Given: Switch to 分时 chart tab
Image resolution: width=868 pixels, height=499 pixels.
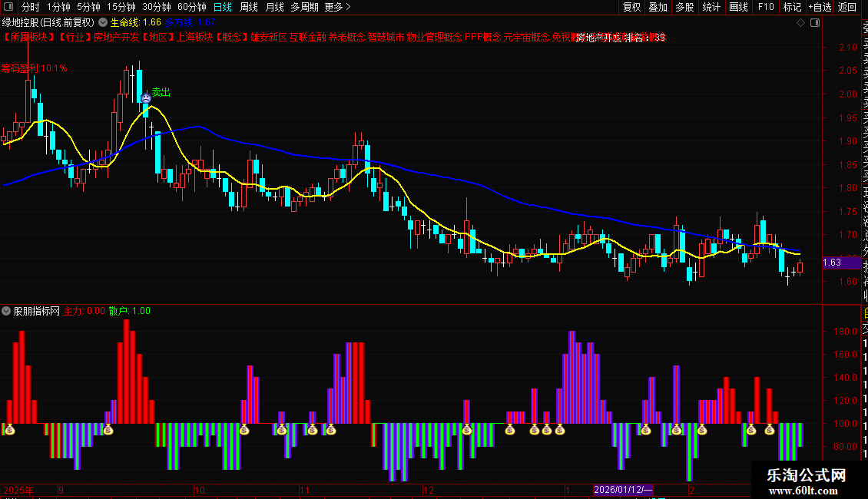Looking at the screenshot, I should [31, 7].
